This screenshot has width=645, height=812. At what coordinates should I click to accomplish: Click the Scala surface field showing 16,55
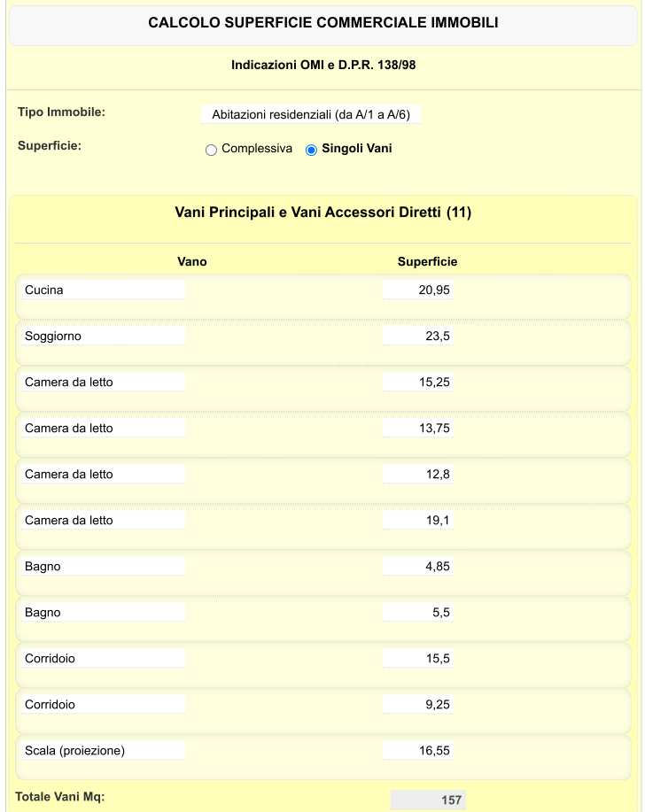(417, 750)
